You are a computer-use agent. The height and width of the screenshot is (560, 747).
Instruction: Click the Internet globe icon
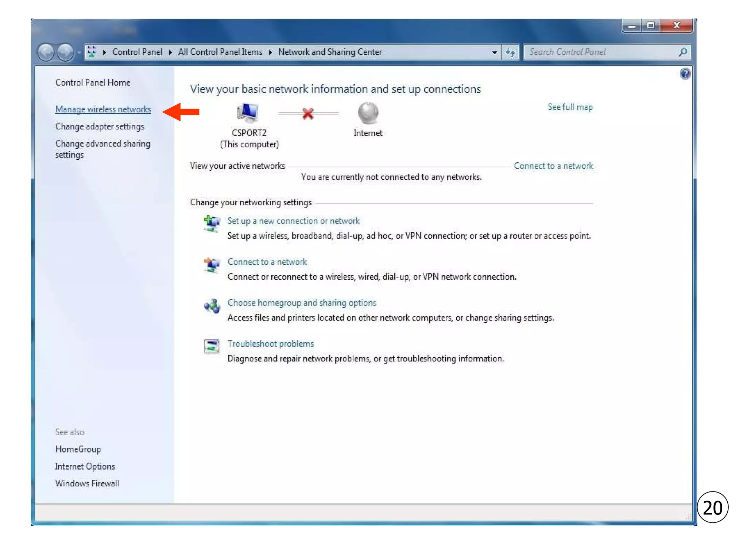(x=368, y=113)
